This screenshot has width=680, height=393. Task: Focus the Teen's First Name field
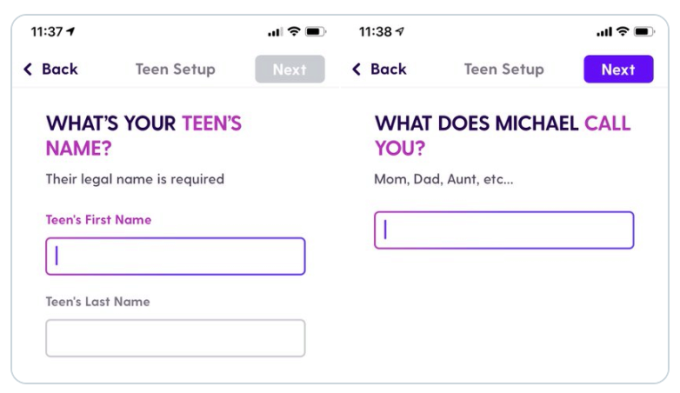[x=175, y=256]
